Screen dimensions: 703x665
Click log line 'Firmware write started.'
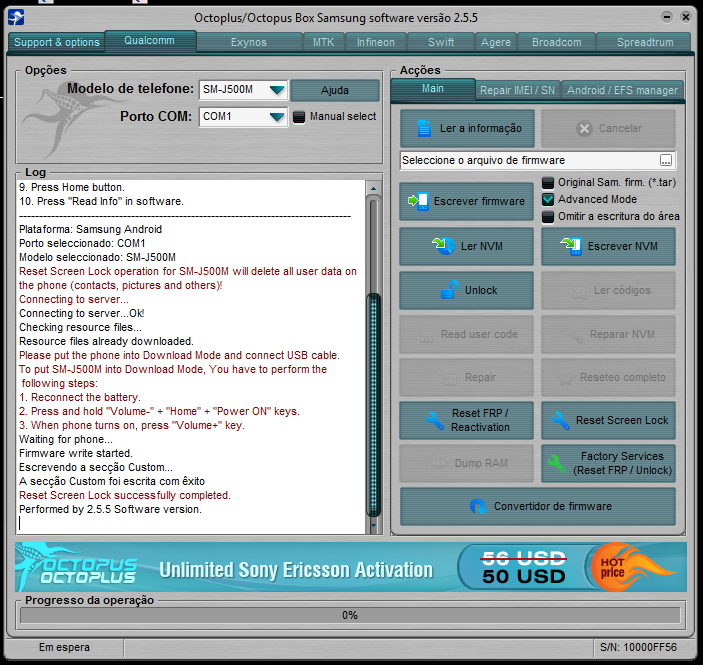tap(76, 453)
